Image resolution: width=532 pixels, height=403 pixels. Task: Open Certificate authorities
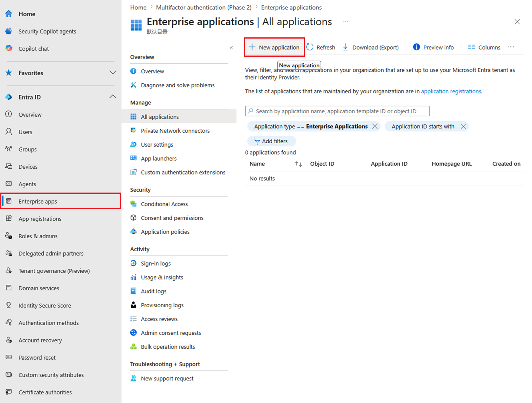[45, 392]
